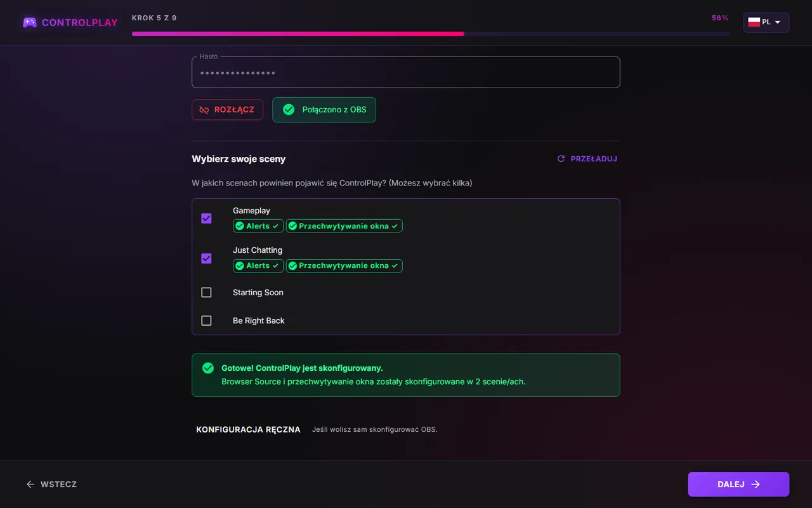Open Przechwytywanie okna chip in Just Chatting row
Image resolution: width=812 pixels, height=508 pixels.
pyautogui.click(x=344, y=265)
